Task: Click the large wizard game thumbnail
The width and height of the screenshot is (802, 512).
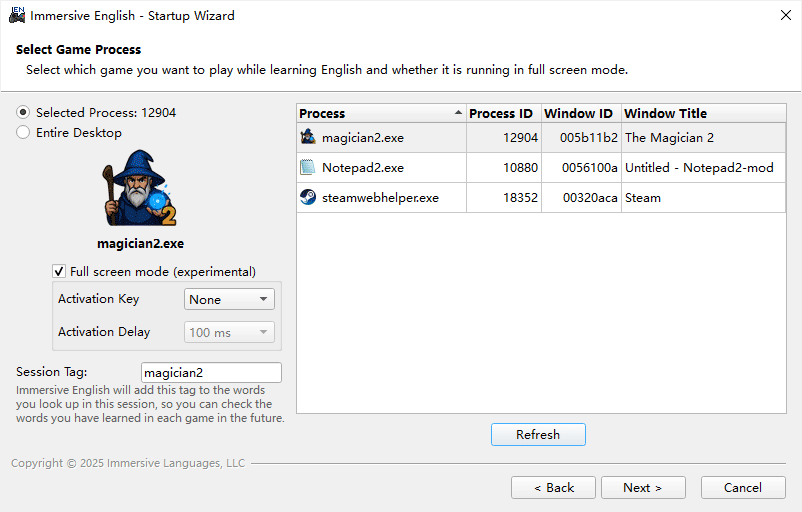Action: [x=139, y=188]
